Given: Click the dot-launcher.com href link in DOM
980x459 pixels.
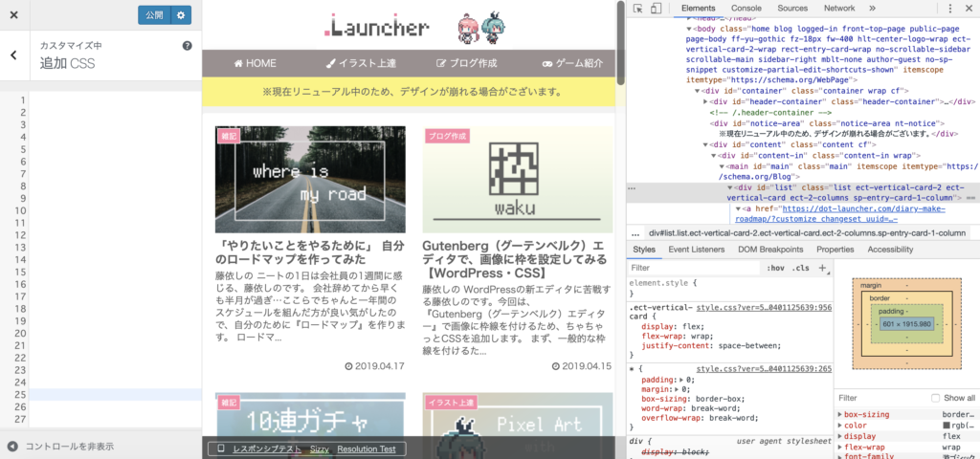Looking at the screenshot, I should coord(839,214).
